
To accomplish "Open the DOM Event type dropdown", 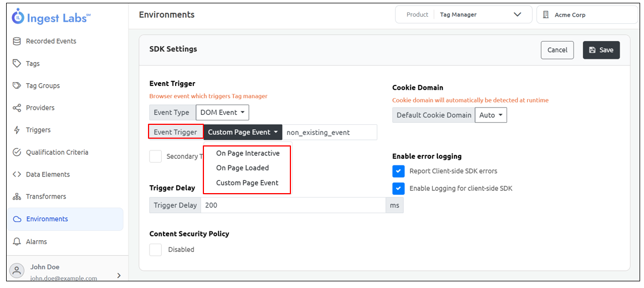I will 222,113.
